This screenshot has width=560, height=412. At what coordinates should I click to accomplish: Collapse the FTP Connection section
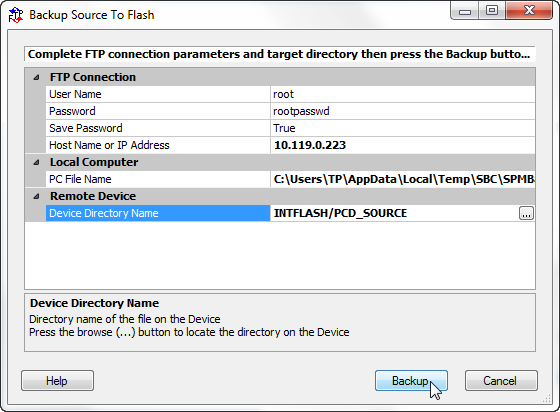point(36,77)
